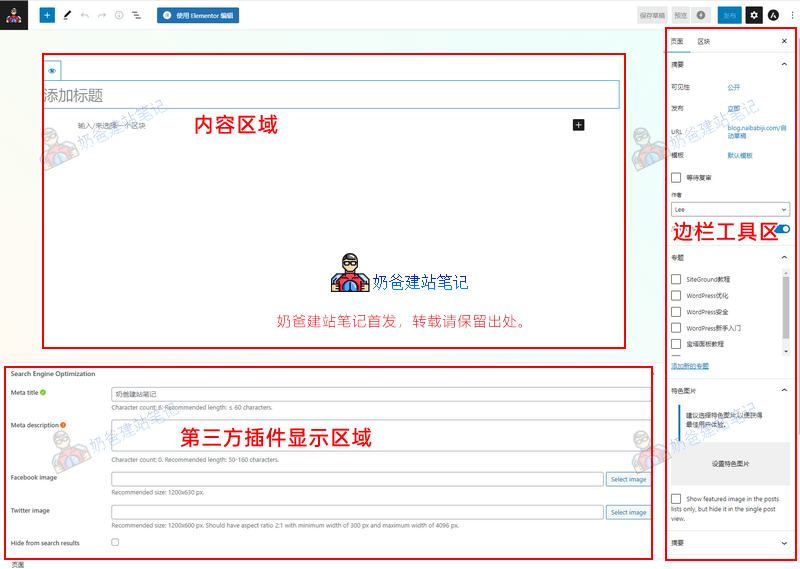Collapse the 专题 category panel

click(784, 257)
